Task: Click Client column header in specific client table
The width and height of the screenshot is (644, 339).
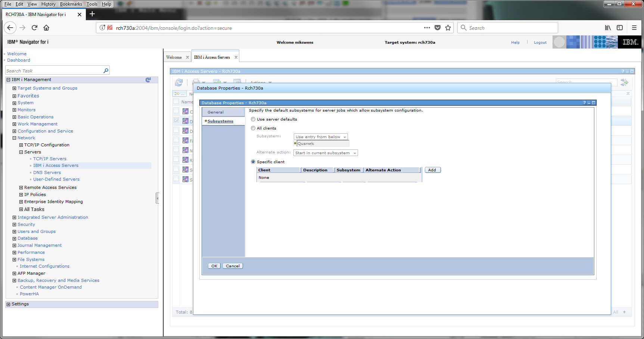Action: (x=279, y=170)
